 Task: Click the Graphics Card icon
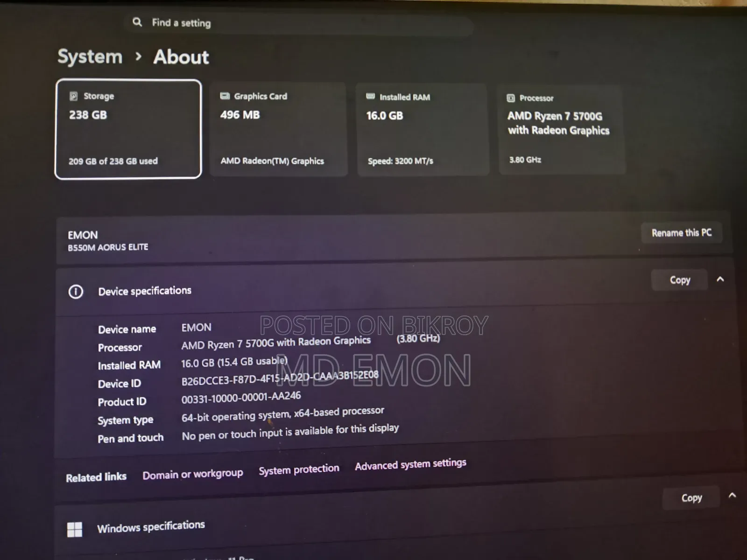(225, 96)
